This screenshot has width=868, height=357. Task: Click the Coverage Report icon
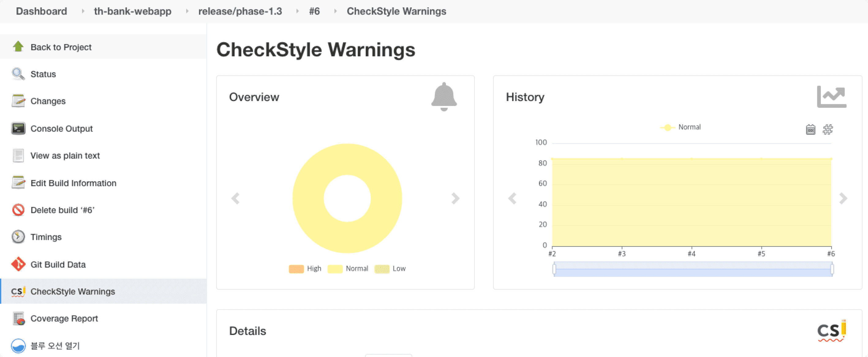[18, 318]
